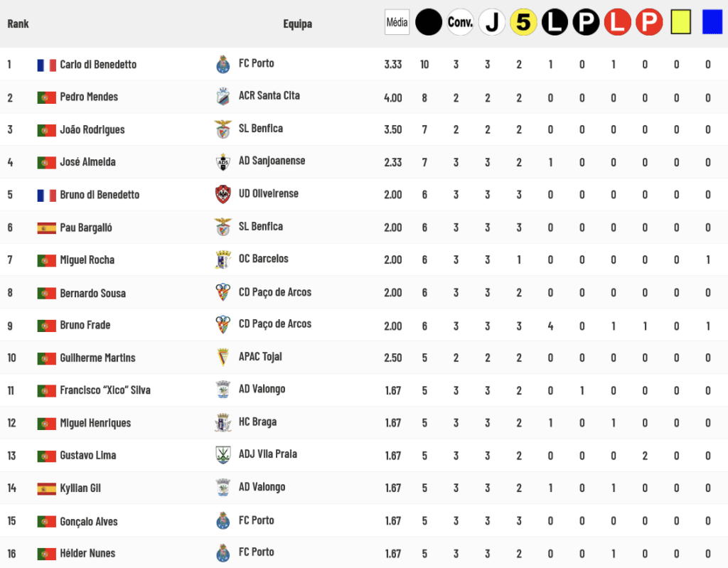Open ACR Santa Cita team link
The width and height of the screenshot is (728, 568).
pos(269,96)
